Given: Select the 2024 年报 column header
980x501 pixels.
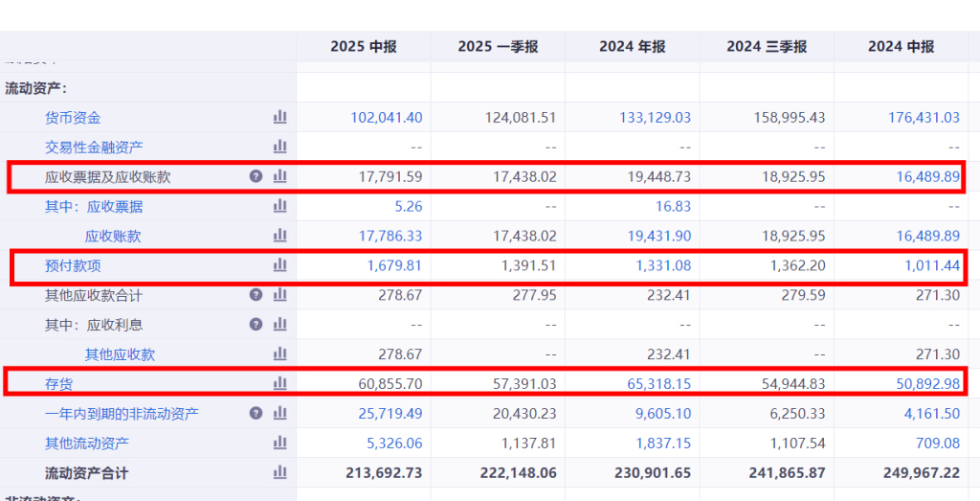Looking at the screenshot, I should (x=632, y=46).
